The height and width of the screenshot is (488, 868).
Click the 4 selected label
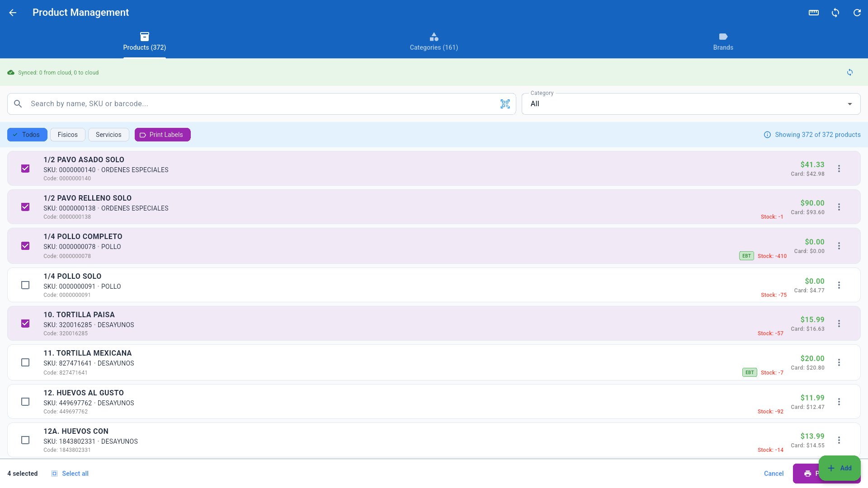(x=23, y=474)
